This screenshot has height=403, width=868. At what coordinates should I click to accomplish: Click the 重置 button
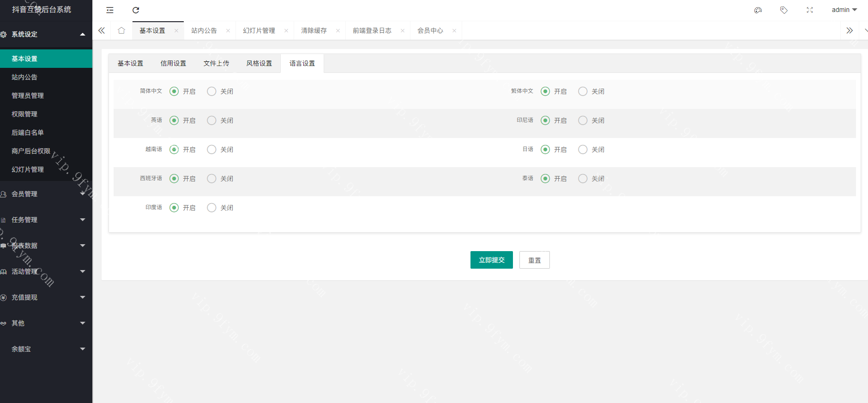pos(534,260)
